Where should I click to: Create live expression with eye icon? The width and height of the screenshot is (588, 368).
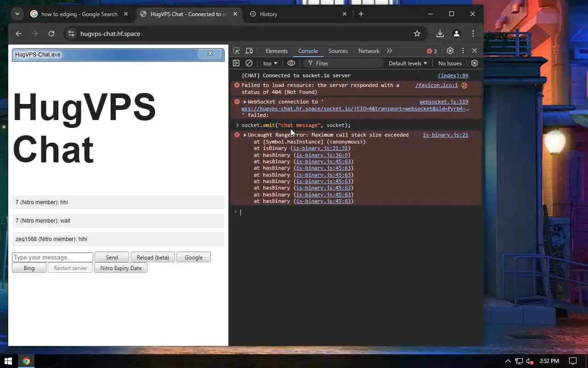click(x=291, y=63)
